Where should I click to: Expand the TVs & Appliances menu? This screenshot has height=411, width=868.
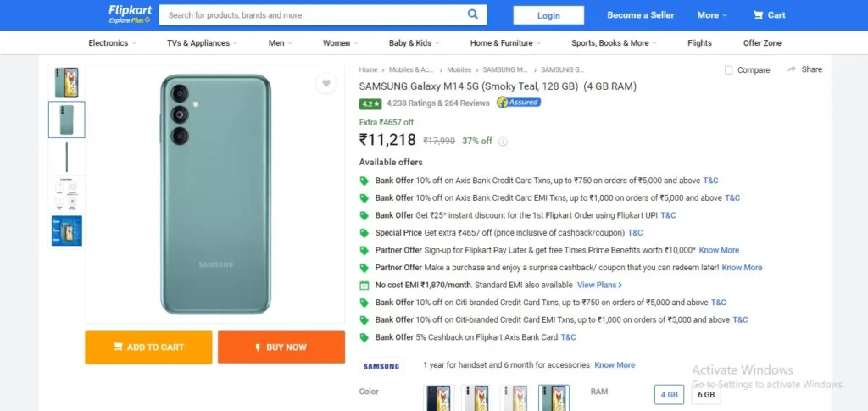point(202,42)
